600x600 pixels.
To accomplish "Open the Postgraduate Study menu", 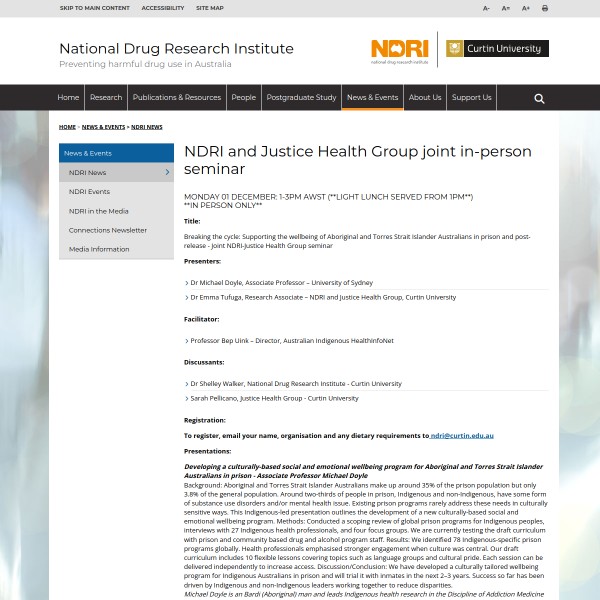I will (301, 98).
